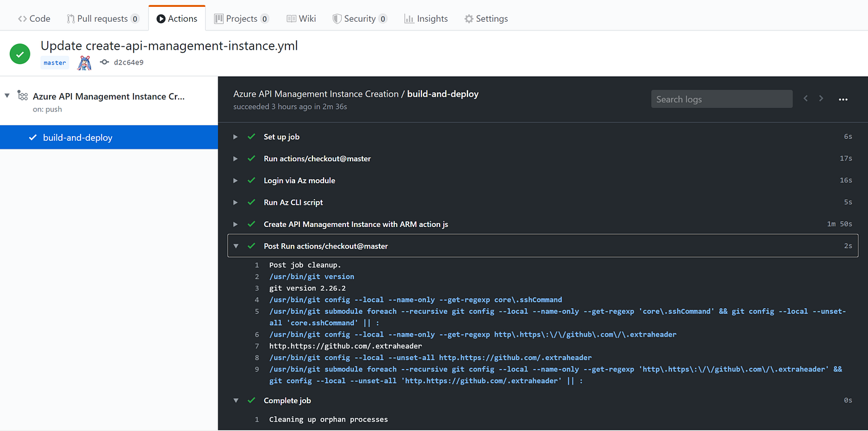868x431 pixels.
Task: Collapse the Complete job step
Action: click(x=236, y=401)
